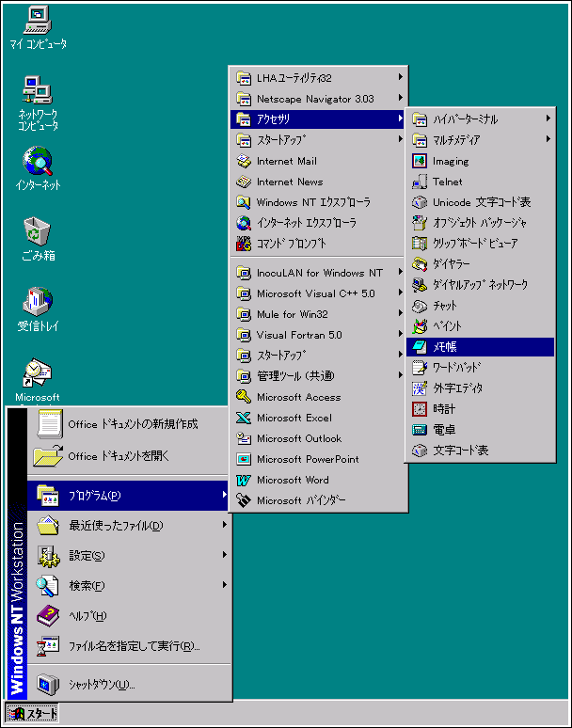Open the 検索(F) Start menu item
572x728 pixels.
(129, 586)
